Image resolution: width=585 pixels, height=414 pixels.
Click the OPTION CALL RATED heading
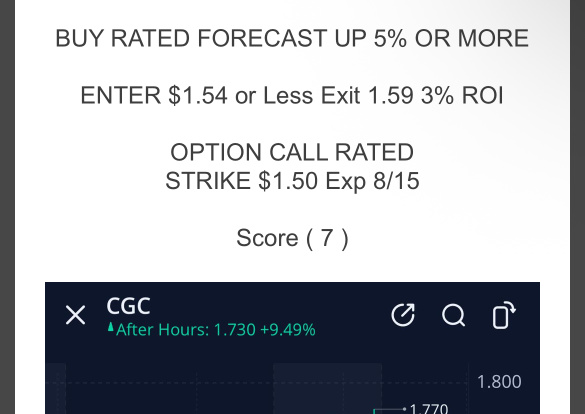[292, 152]
